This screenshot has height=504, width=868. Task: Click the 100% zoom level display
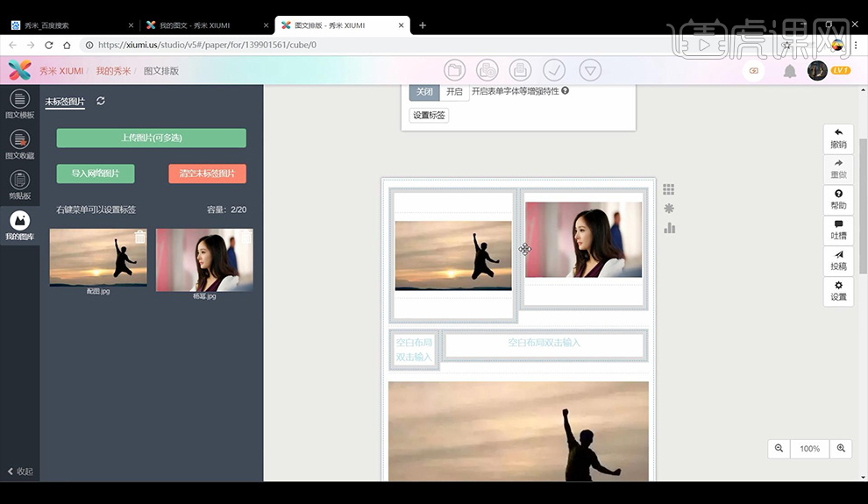point(810,449)
